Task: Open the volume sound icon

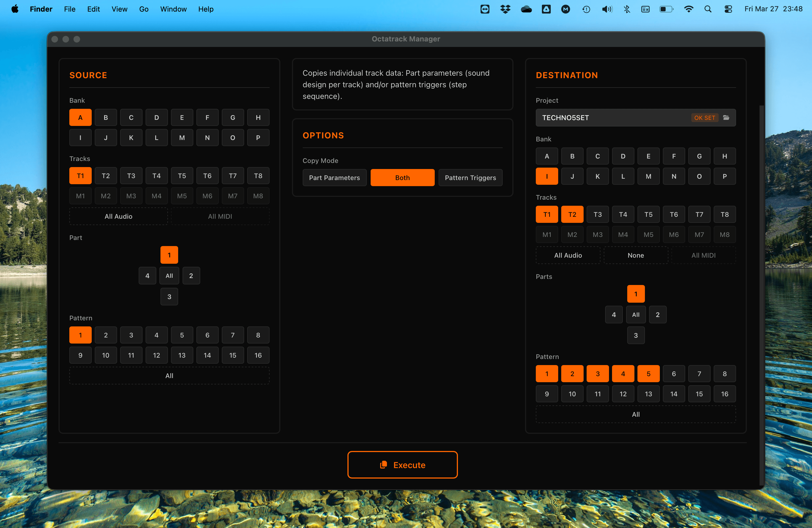Action: tap(607, 9)
